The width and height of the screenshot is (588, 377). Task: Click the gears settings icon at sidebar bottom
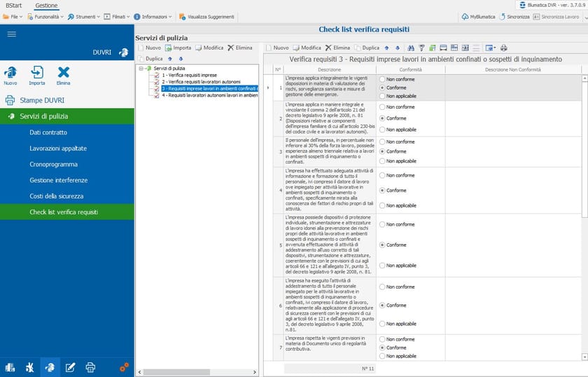tap(123, 366)
